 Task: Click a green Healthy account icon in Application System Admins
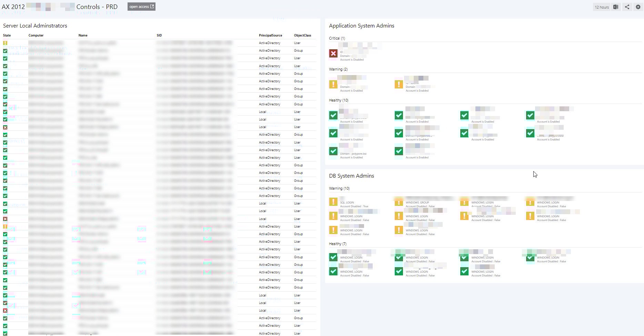point(333,115)
